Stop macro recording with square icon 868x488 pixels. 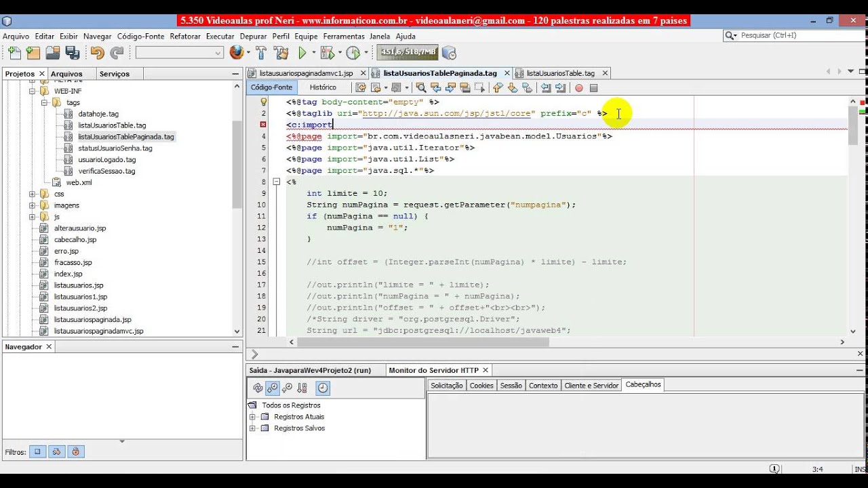coord(593,87)
